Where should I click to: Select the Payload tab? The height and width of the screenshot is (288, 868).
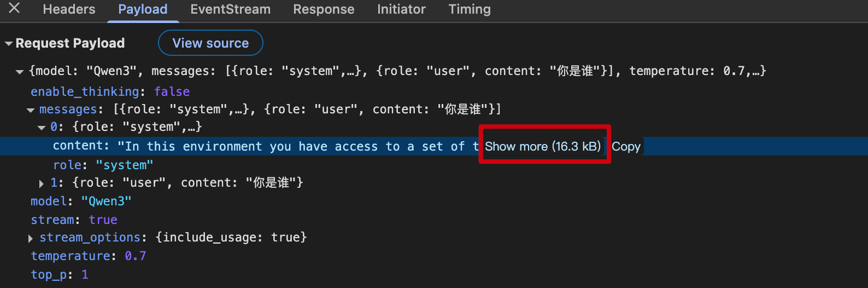(143, 9)
